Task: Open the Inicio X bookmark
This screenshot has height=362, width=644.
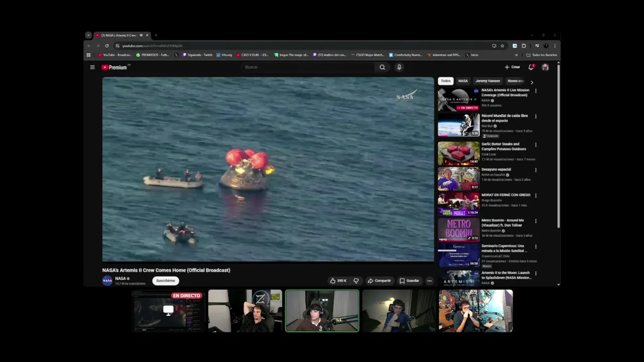Action: tap(472, 55)
